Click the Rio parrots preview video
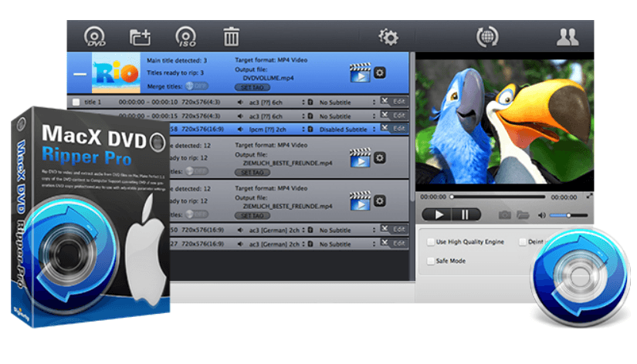637x364 pixels. pyautogui.click(x=504, y=121)
